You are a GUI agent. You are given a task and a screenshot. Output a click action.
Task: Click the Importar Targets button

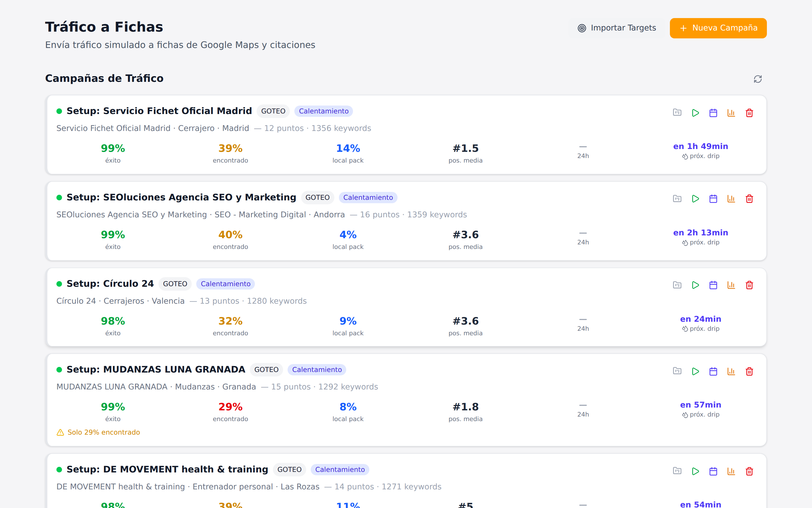617,28
